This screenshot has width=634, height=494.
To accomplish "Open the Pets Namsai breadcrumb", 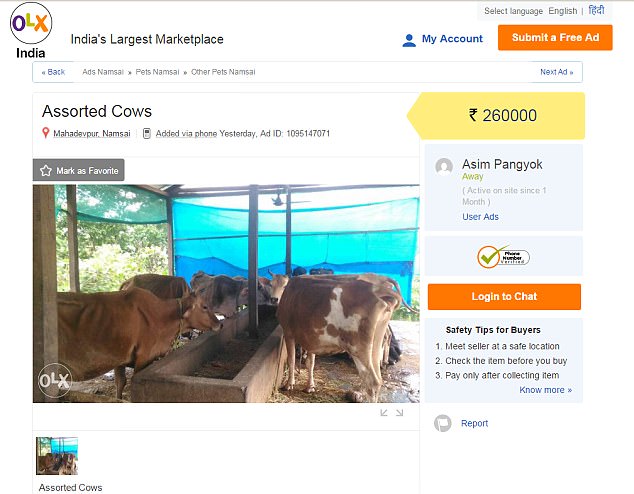I will coord(157,72).
